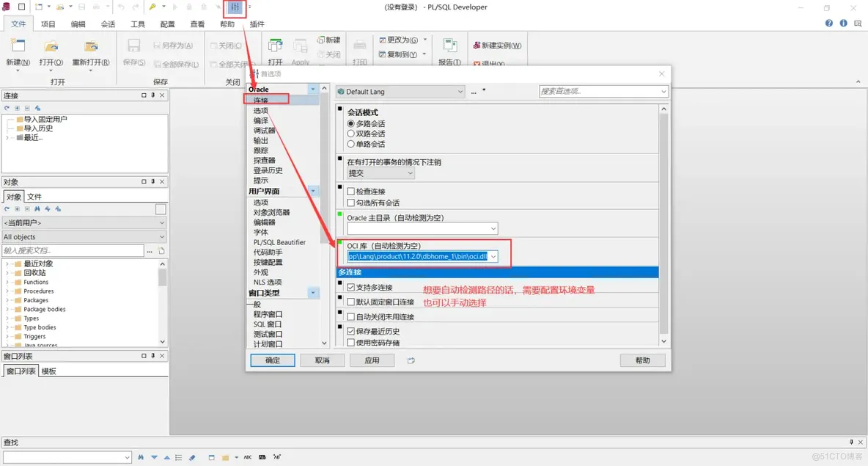
Task: Click the eraser clear icon in 查找 toolbar
Action: point(192,457)
